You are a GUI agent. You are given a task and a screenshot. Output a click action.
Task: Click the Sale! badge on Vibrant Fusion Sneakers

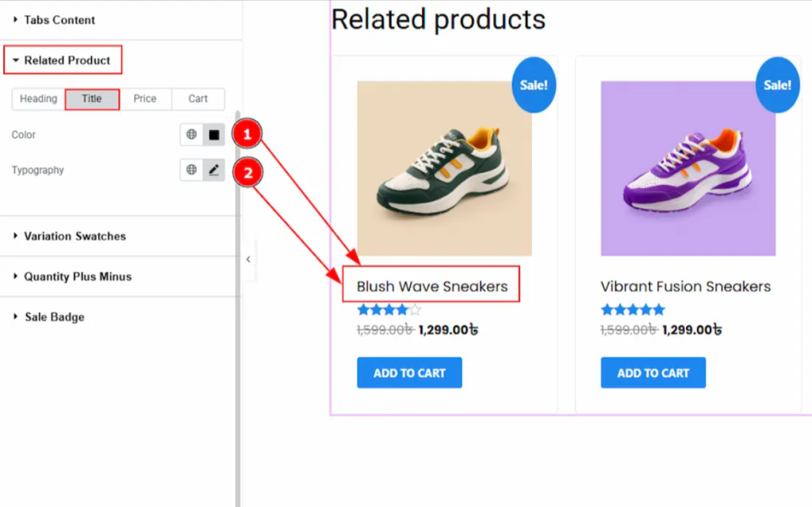coord(777,85)
